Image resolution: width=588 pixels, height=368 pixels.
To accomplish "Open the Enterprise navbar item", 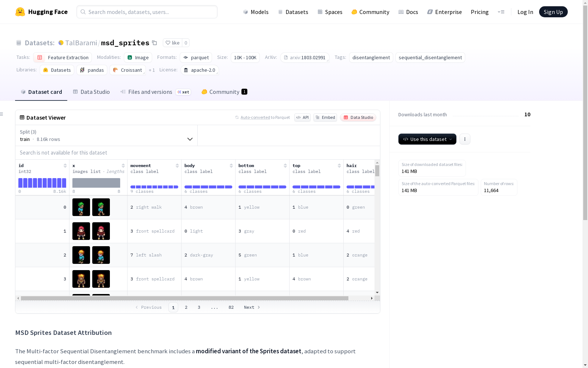I will point(445,12).
